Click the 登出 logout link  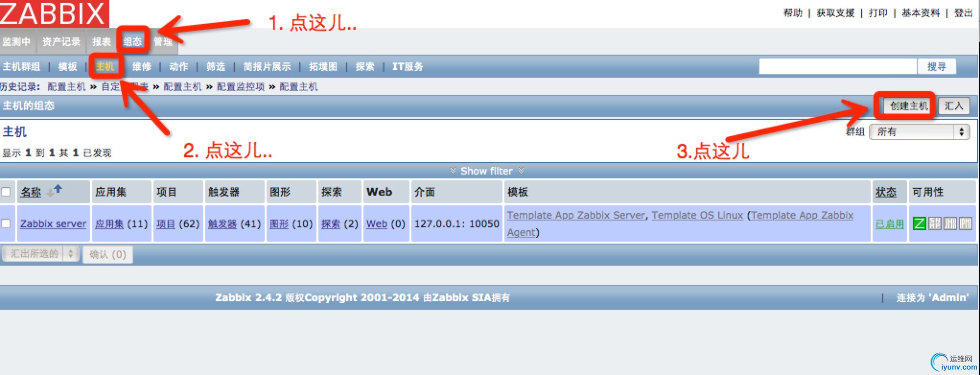[963, 13]
